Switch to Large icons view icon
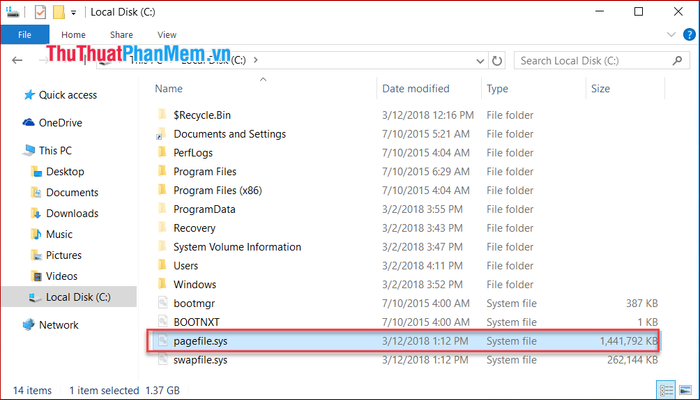The height and width of the screenshot is (400, 700). tap(684, 390)
